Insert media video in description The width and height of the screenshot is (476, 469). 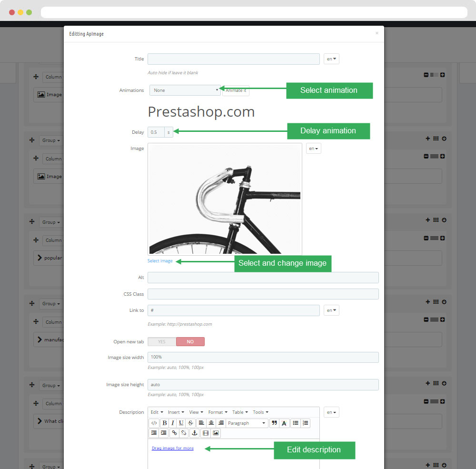tap(206, 433)
